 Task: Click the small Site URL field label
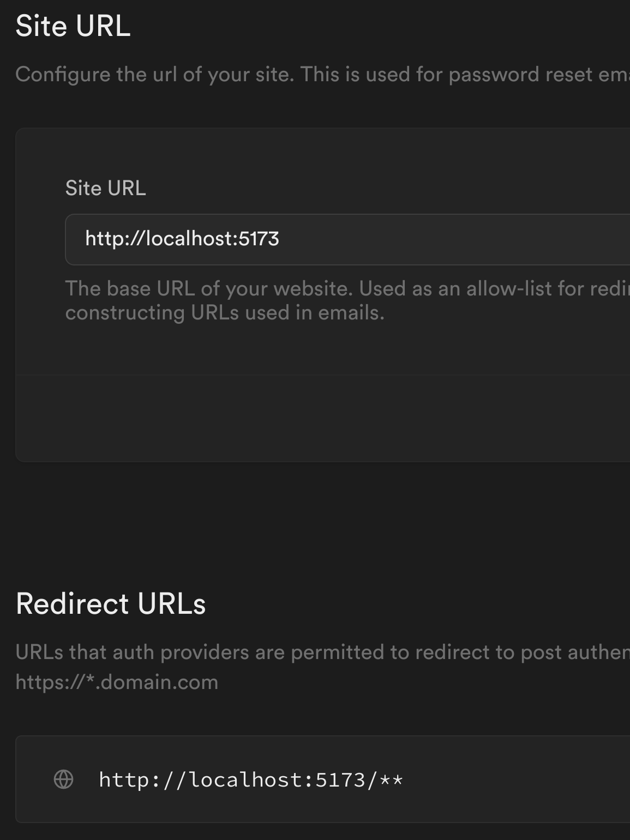coord(105,189)
